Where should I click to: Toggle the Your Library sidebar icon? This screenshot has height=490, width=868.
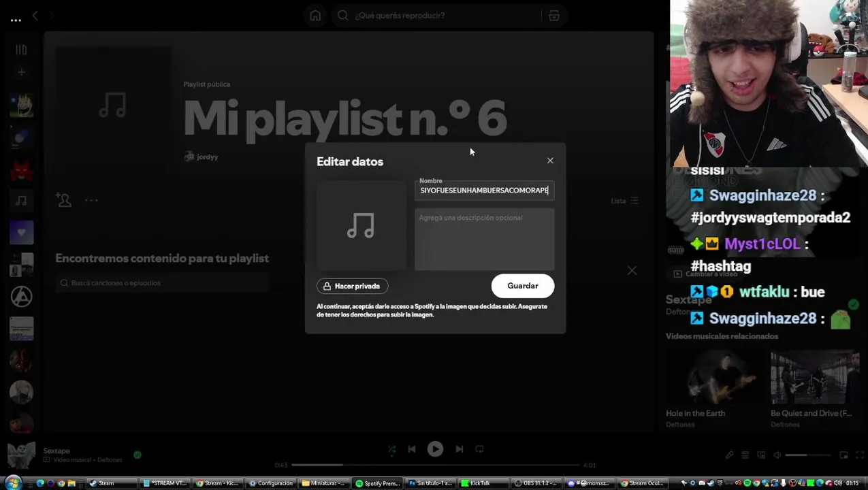coord(21,50)
